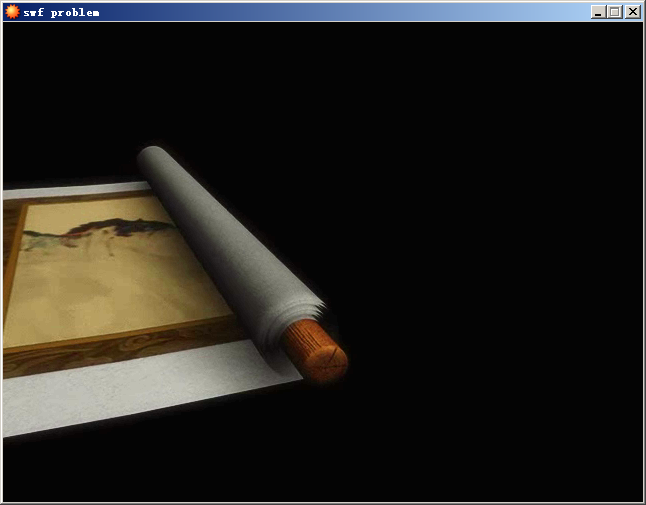Click the wooden scroll roller end

click(316, 352)
